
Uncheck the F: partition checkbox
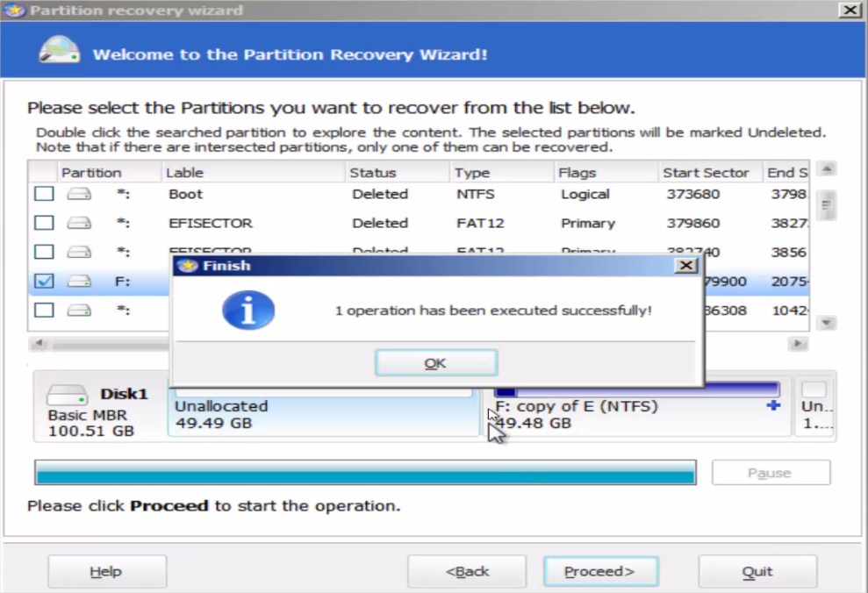pos(44,281)
